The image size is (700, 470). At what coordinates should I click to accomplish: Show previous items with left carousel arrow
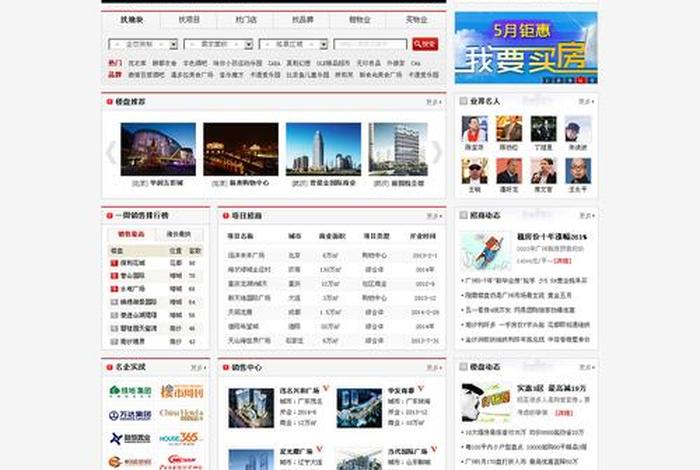click(x=111, y=153)
